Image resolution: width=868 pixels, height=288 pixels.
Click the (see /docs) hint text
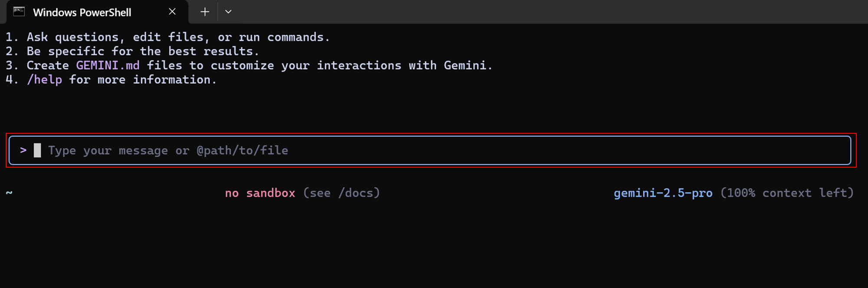coord(342,193)
